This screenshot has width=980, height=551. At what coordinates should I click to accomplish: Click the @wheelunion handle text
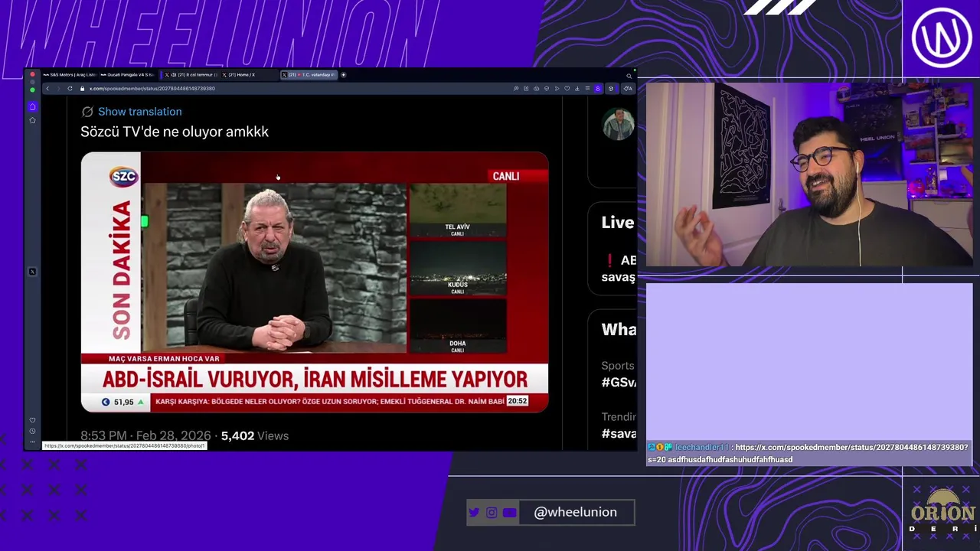click(x=575, y=512)
